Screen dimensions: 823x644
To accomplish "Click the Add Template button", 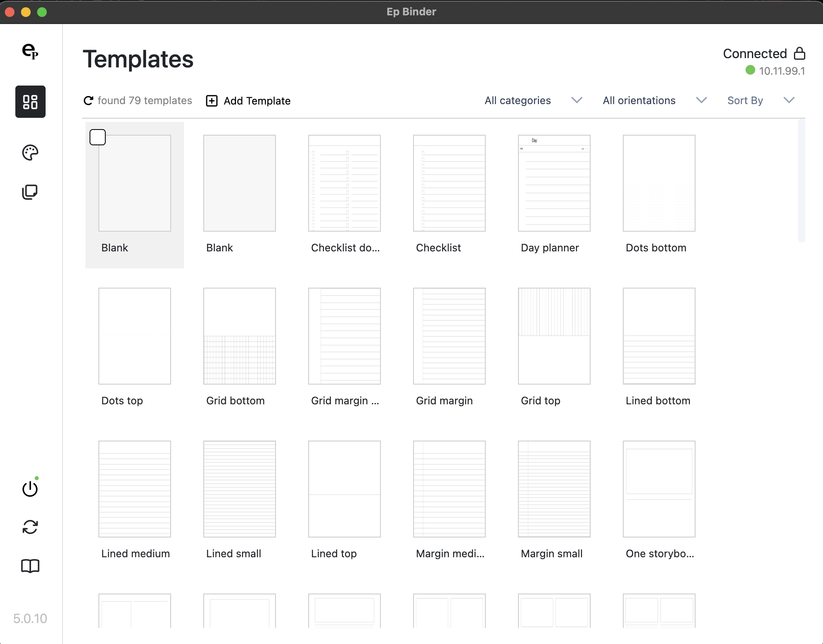I will [x=248, y=101].
